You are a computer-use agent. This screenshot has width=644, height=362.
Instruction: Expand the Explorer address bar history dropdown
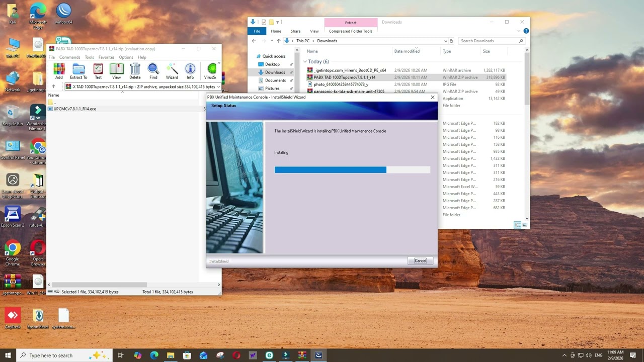[445, 41]
